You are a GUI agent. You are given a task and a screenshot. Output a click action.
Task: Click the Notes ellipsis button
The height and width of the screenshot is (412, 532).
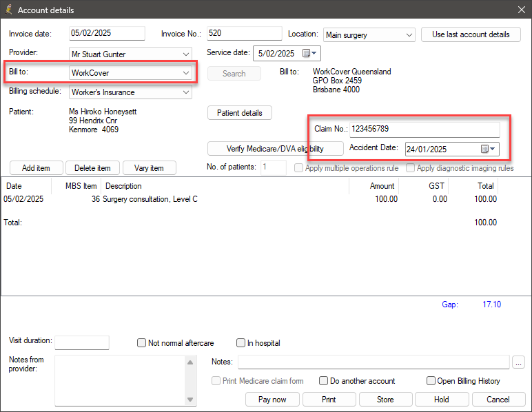[518, 362]
